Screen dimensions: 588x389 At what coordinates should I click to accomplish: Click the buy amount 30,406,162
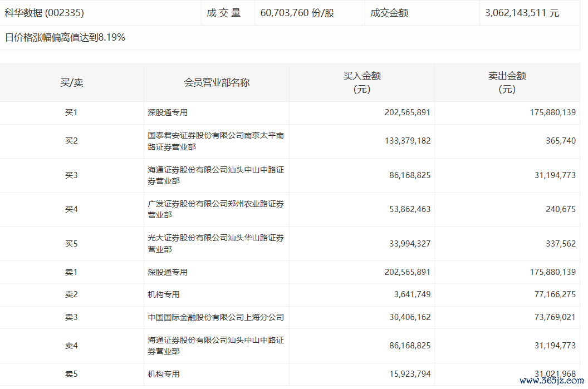coord(410,317)
